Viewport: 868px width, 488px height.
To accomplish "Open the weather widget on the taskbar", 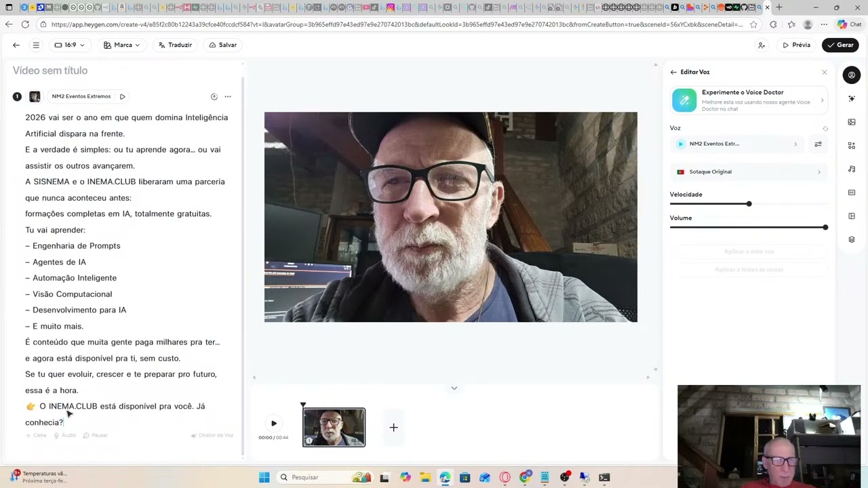I will (x=37, y=477).
